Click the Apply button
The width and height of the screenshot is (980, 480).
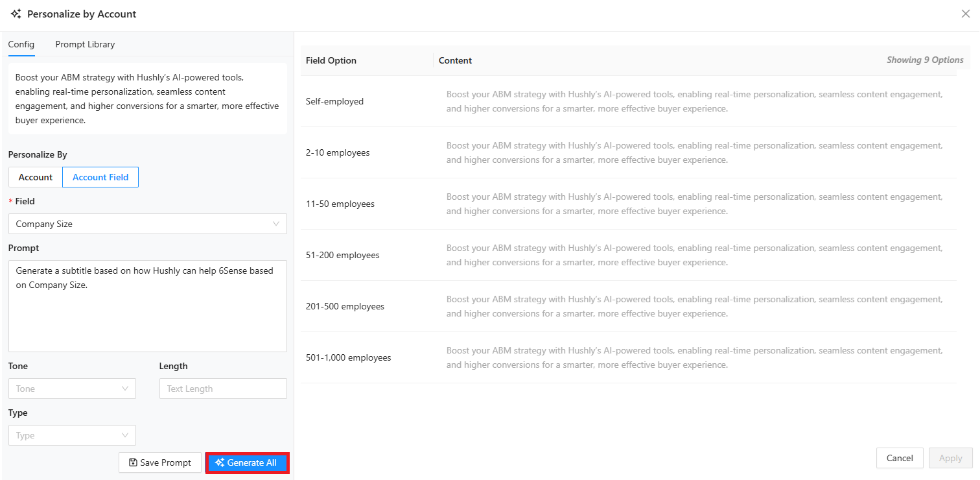tap(951, 458)
